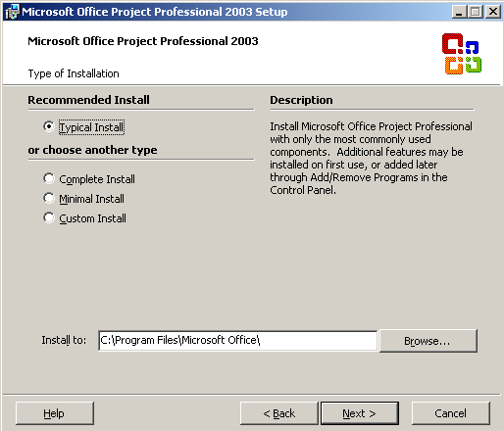Minimize the Setup window
Screen dimensions: 504x431
(x=459, y=12)
